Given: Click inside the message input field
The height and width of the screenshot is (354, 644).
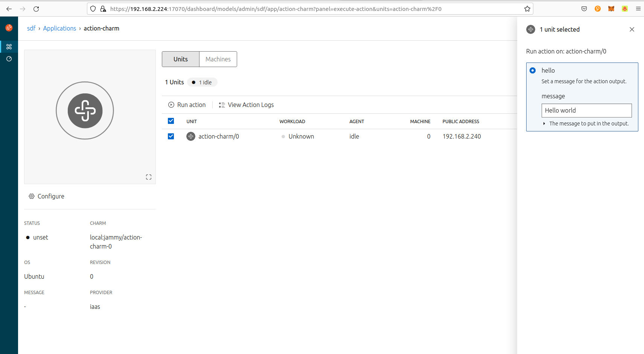Looking at the screenshot, I should click(x=586, y=110).
